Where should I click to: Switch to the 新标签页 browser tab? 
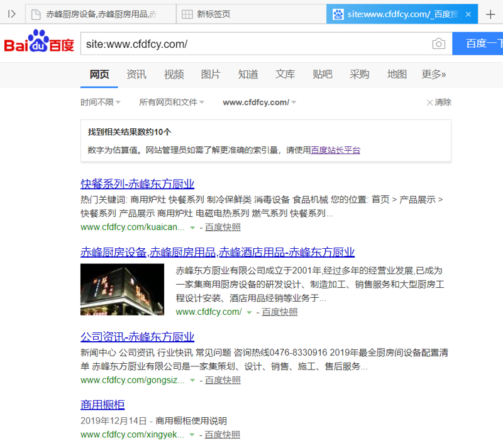pos(251,14)
